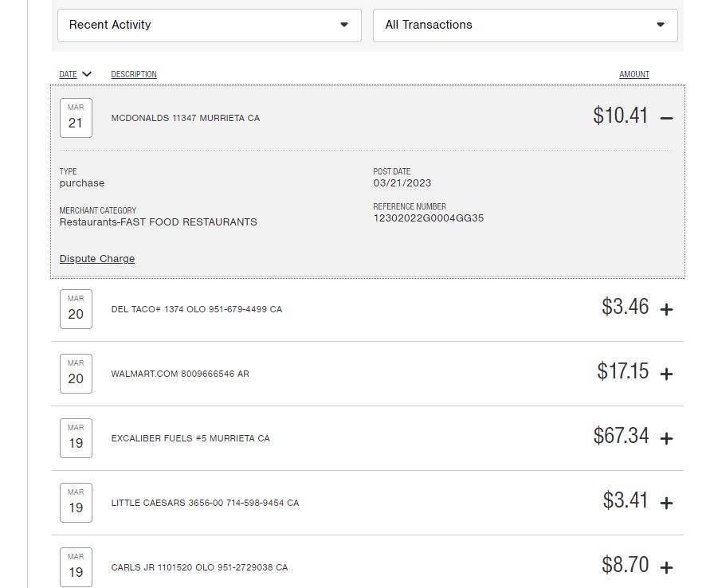The width and height of the screenshot is (706, 588).
Task: Open the Recent Activity view selector
Action: click(x=207, y=25)
